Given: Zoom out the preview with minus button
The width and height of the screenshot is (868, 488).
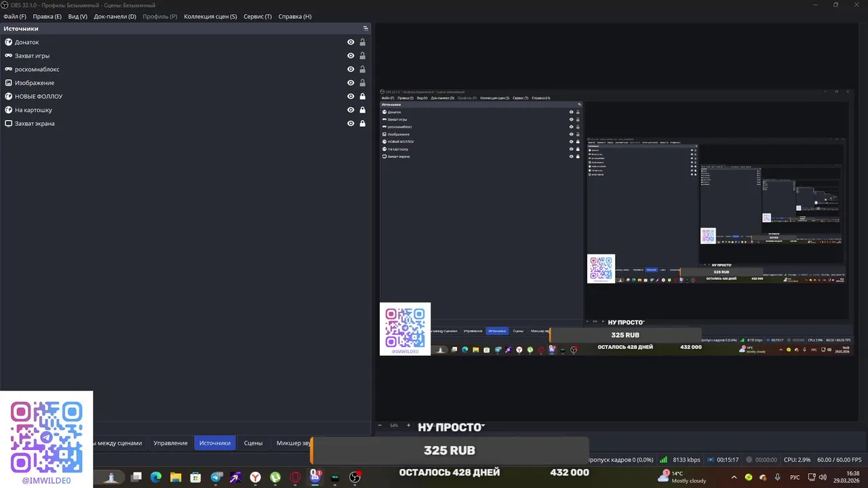Looking at the screenshot, I should pos(380,426).
